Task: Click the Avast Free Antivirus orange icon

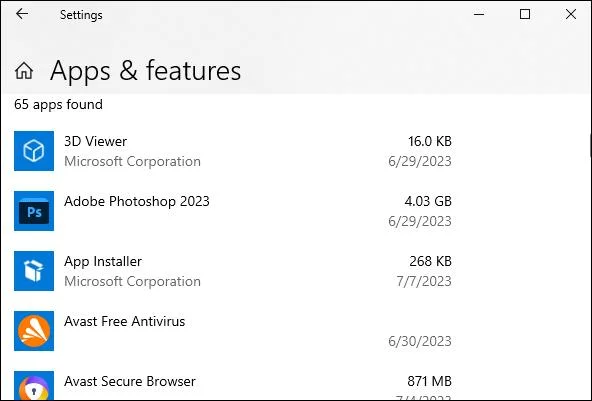Action: [x=34, y=331]
